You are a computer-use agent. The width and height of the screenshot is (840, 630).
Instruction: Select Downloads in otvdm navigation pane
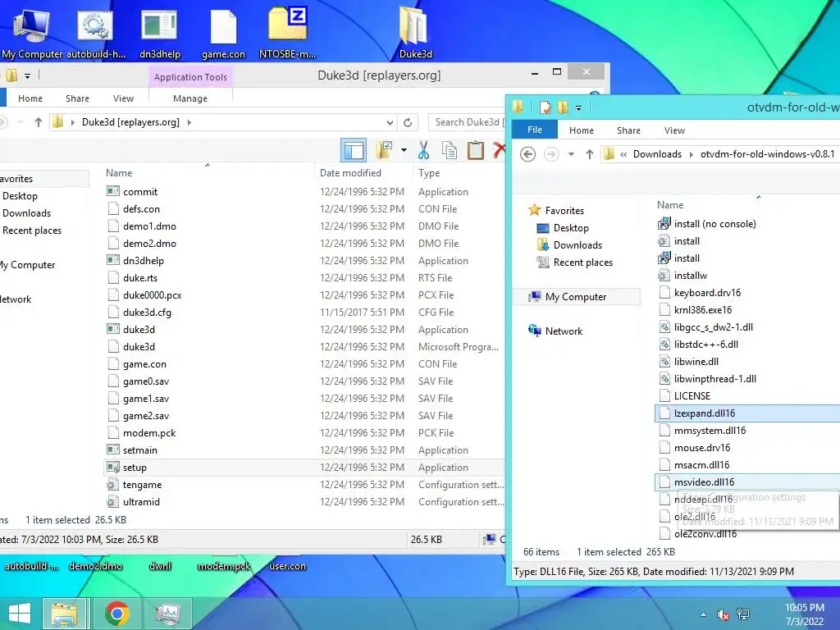[577, 244]
